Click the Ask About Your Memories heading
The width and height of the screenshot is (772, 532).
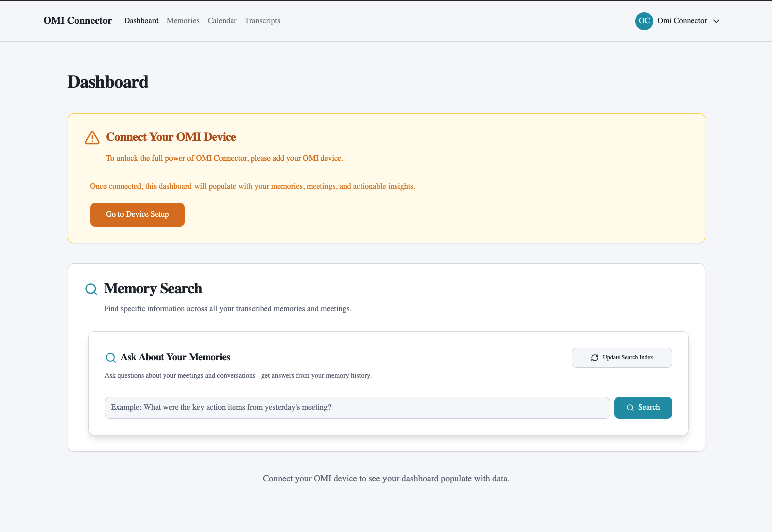(175, 357)
